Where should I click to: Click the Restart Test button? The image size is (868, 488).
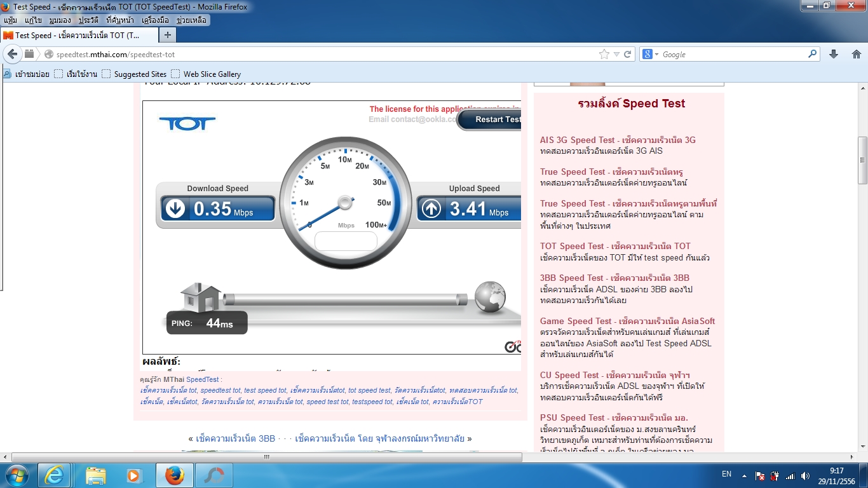pyautogui.click(x=490, y=119)
